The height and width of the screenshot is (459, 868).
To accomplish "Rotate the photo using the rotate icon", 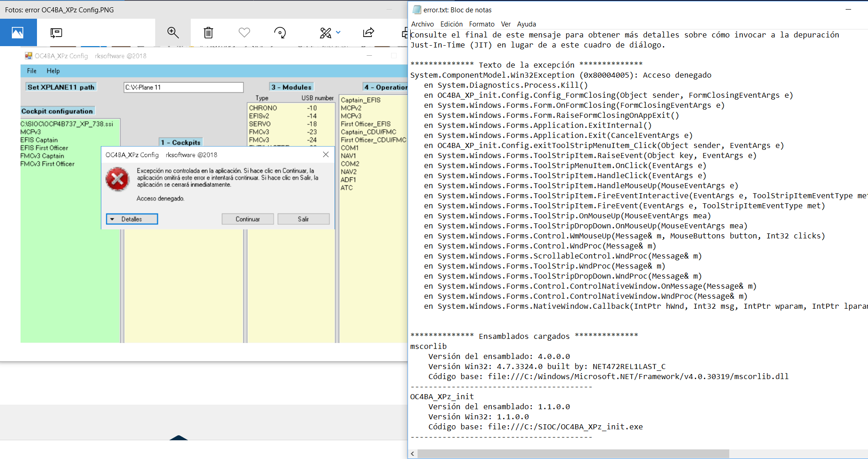I will click(280, 32).
